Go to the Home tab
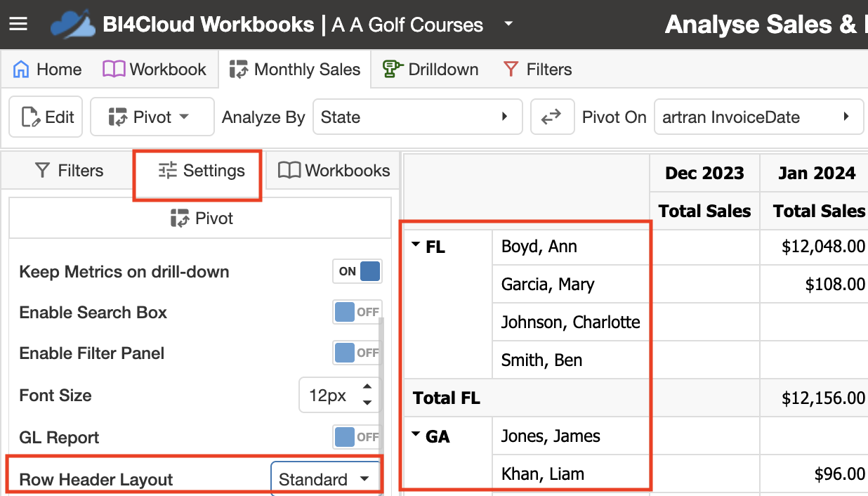This screenshot has height=496, width=868. coord(48,70)
